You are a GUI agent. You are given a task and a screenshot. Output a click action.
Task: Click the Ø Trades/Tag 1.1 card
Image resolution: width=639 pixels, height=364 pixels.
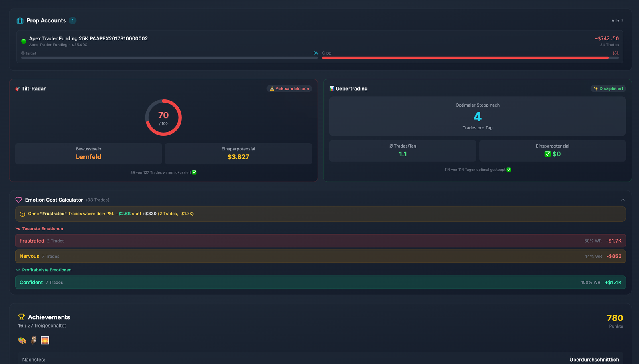403,151
